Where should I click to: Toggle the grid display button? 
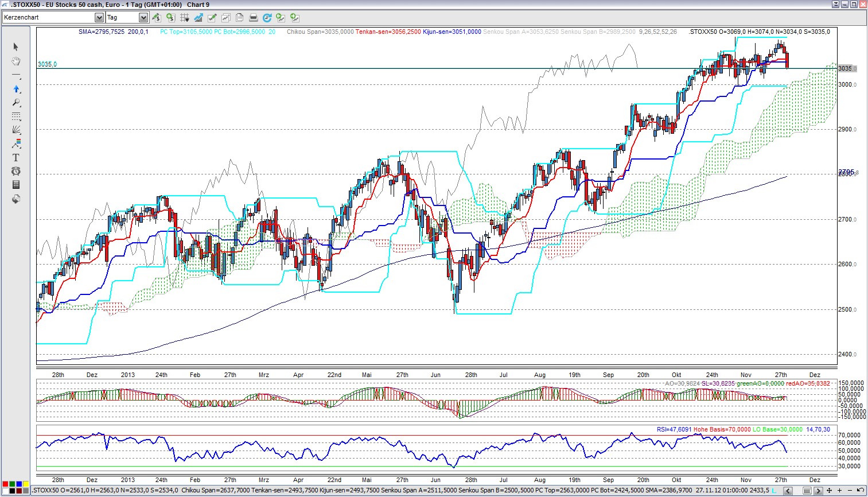coord(185,18)
